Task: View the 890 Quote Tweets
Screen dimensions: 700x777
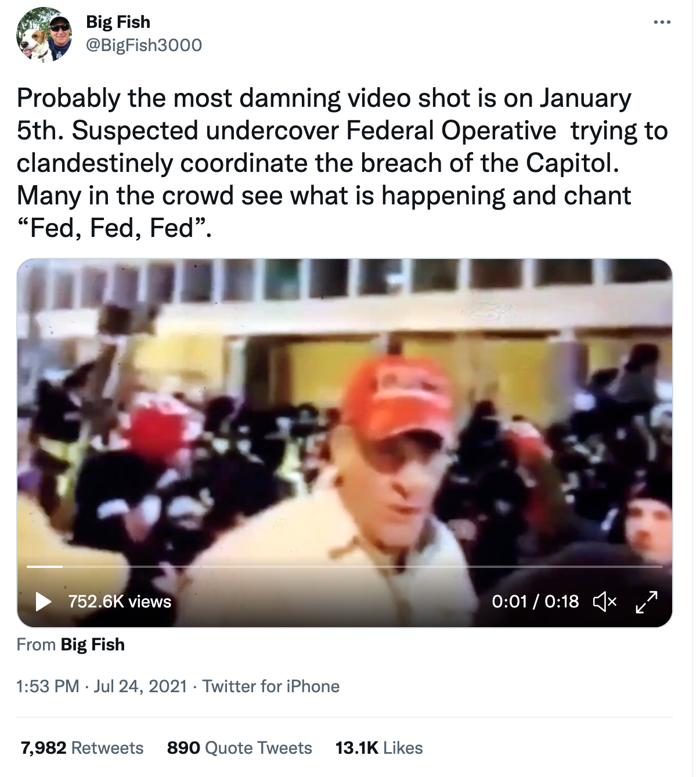Action: (239, 747)
